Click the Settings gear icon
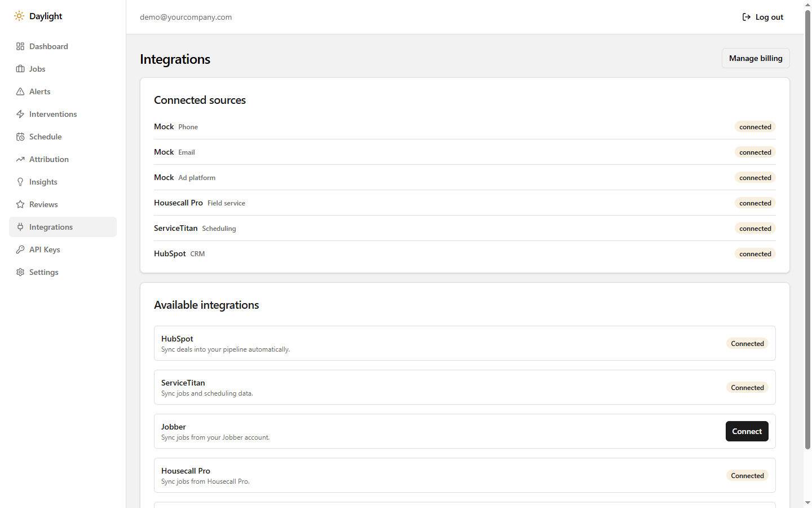 click(20, 272)
